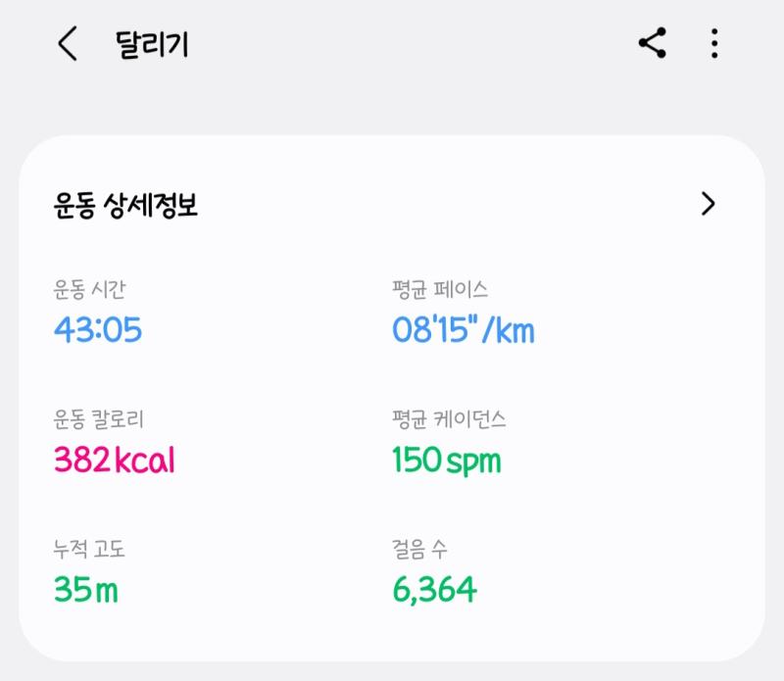This screenshot has width=784, height=681.
Task: Tap the empty header area between title and share
Action: 410,43
